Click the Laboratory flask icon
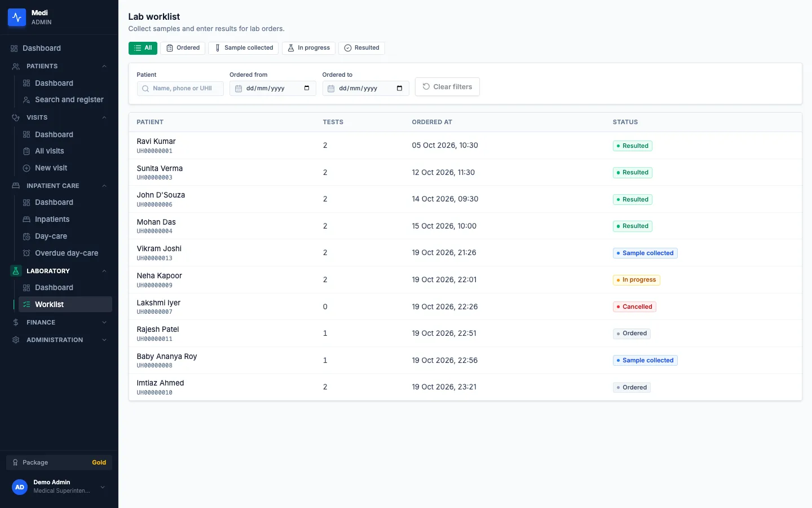Viewport: 812px width, 508px height. pyautogui.click(x=16, y=271)
